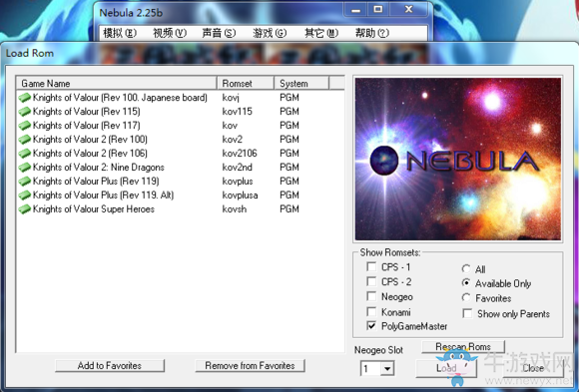Enable the CPS - 2 checkbox

point(371,281)
